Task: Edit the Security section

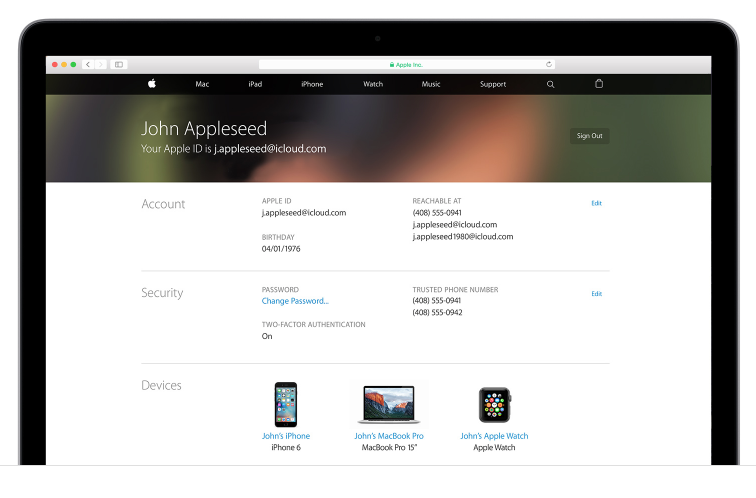Action: 596,294
